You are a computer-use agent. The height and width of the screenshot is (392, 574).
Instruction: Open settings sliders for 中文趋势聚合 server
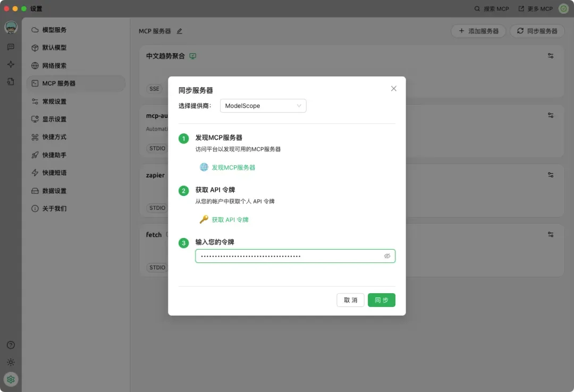[x=551, y=56]
